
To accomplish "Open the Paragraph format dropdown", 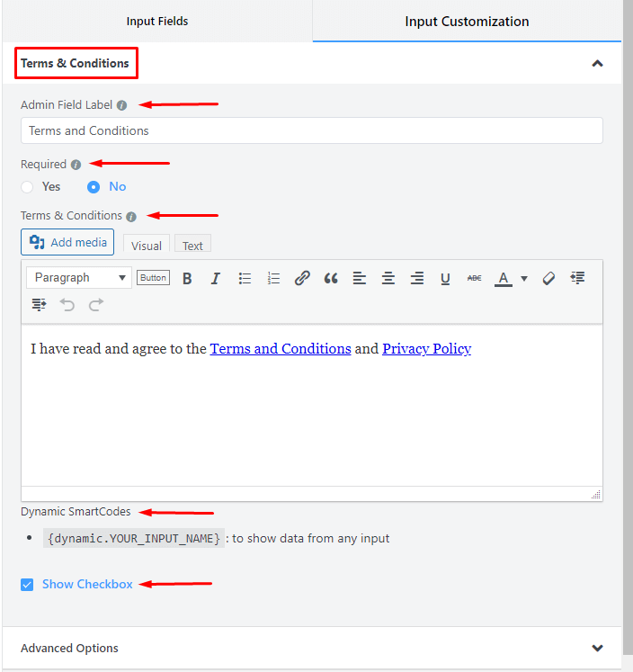I will 79,278.
